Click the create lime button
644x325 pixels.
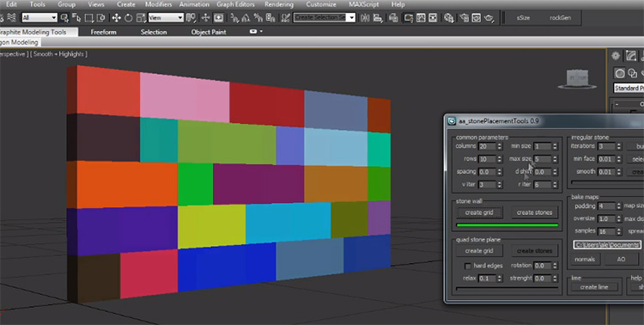click(594, 287)
